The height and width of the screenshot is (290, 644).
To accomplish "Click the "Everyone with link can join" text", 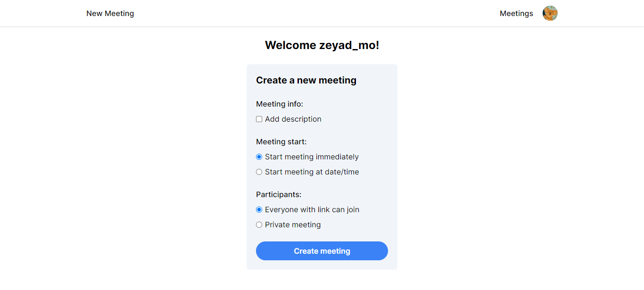I will 312,210.
